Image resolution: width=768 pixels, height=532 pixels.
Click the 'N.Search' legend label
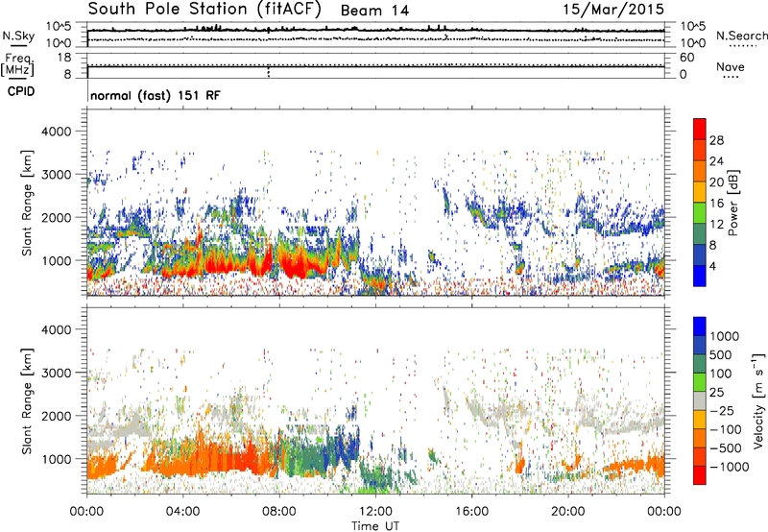(741, 36)
